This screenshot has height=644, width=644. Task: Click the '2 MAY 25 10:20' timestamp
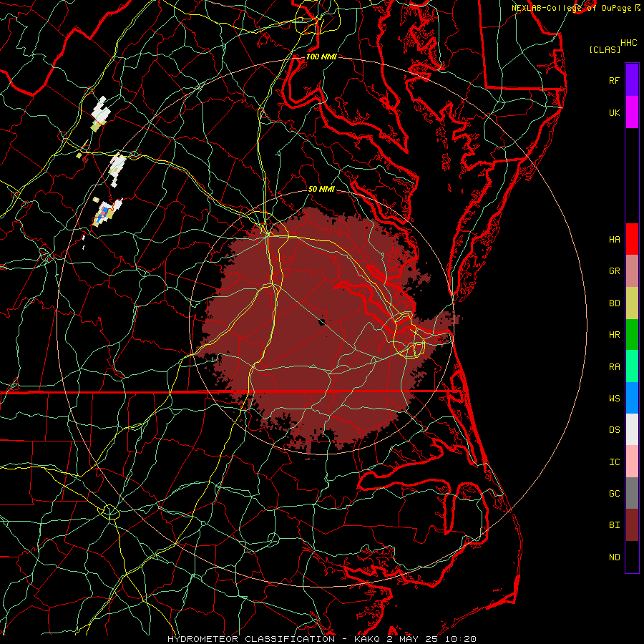(431, 639)
